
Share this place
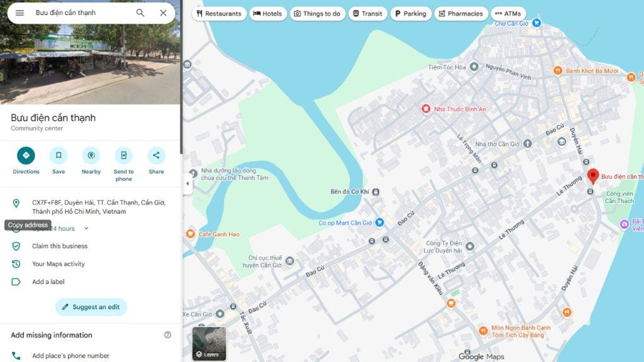point(156,155)
